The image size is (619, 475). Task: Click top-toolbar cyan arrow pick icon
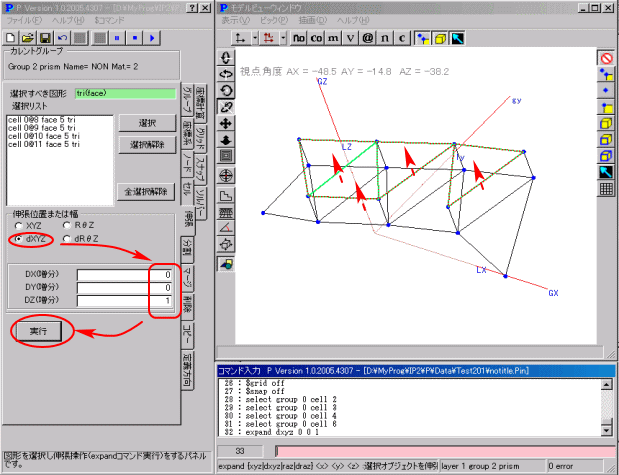tap(458, 38)
